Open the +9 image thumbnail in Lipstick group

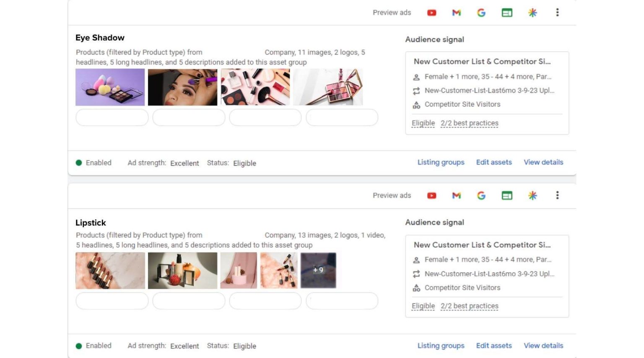tap(319, 270)
